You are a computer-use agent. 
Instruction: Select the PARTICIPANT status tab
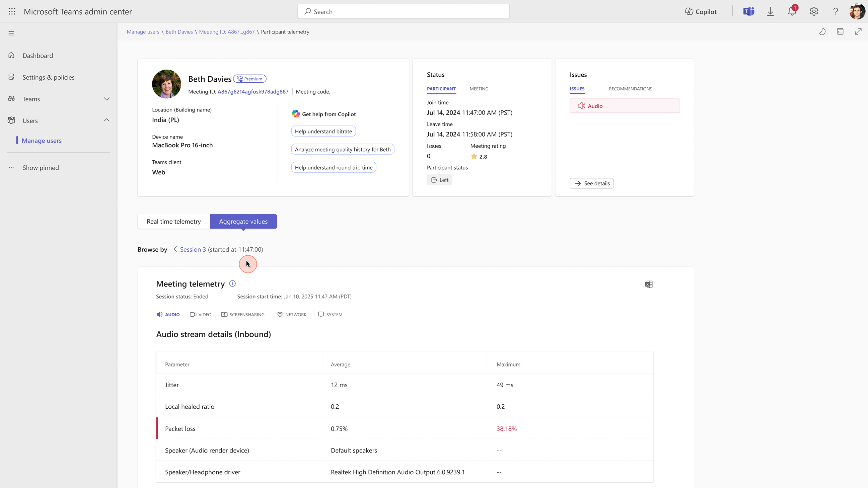tap(441, 89)
